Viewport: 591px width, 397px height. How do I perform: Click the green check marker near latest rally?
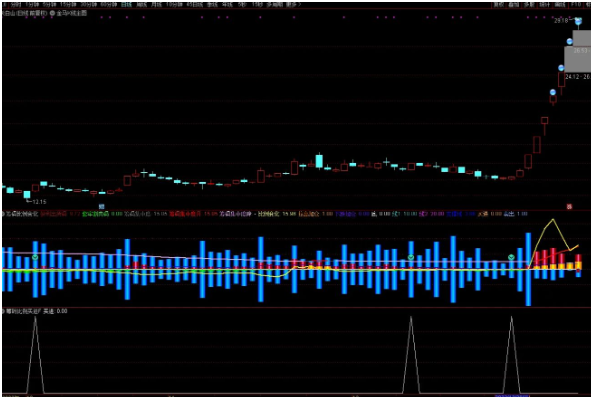click(511, 258)
